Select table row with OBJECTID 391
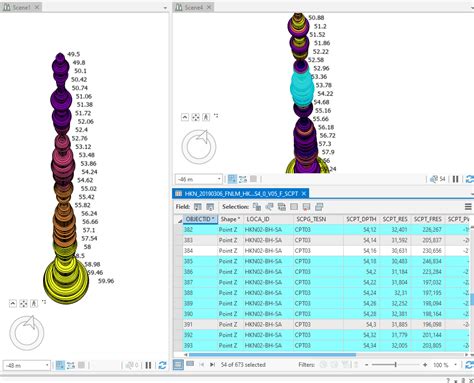 326,324
